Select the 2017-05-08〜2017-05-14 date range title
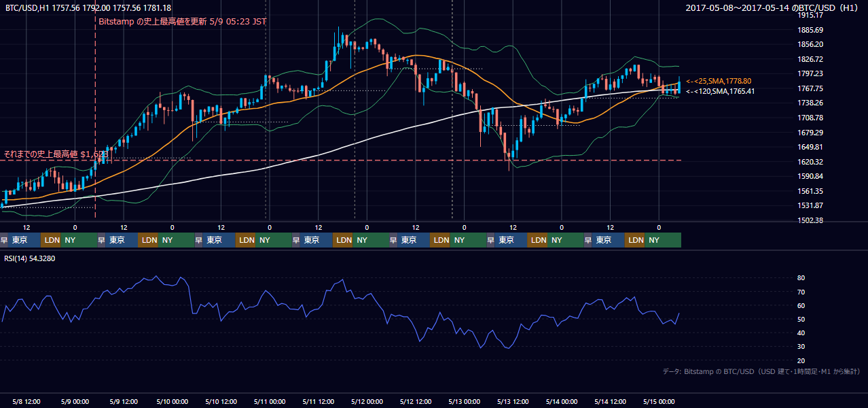Screen dimensions: 868x408 click(x=773, y=7)
